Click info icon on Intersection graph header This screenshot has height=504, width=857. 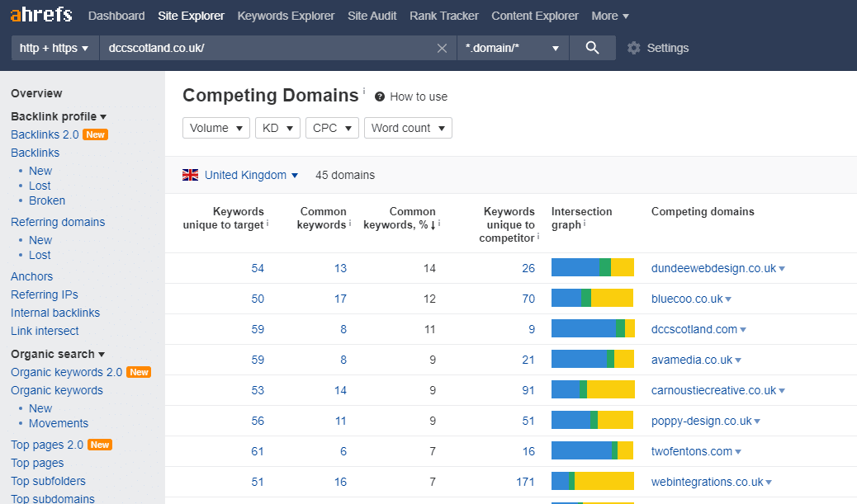pos(585,223)
